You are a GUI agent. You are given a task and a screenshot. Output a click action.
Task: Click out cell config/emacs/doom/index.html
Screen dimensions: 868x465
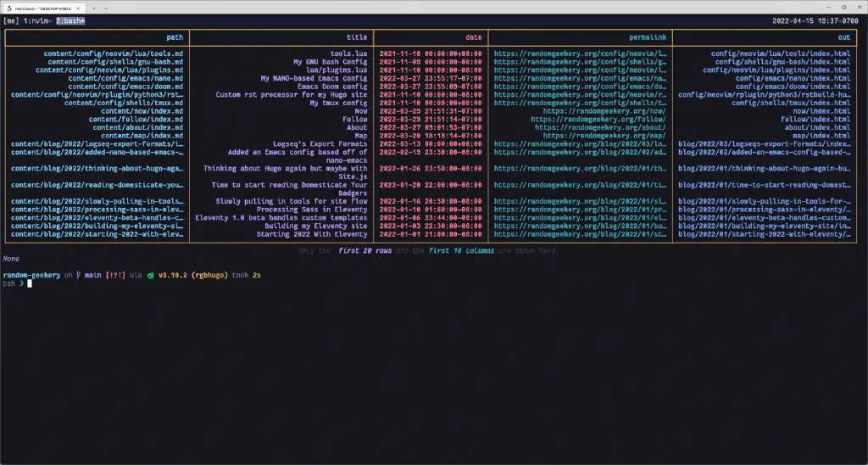pos(793,87)
